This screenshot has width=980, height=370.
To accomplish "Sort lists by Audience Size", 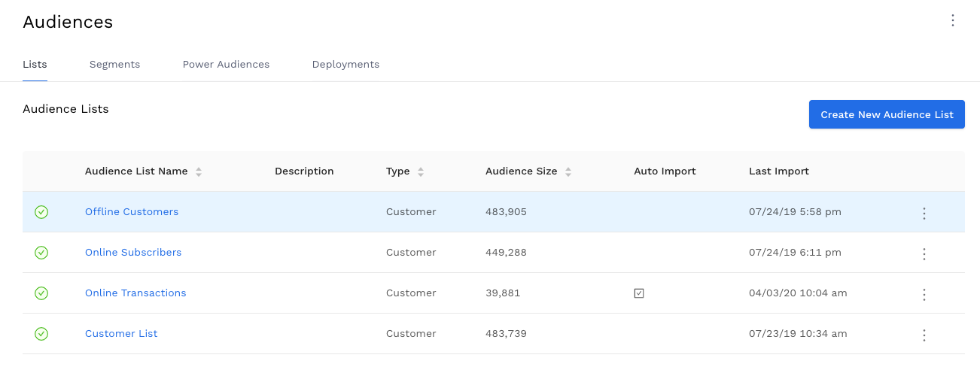I will coord(568,171).
